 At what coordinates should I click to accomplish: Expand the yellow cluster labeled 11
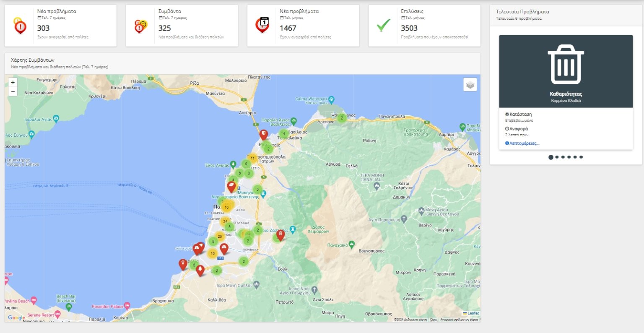click(252, 159)
